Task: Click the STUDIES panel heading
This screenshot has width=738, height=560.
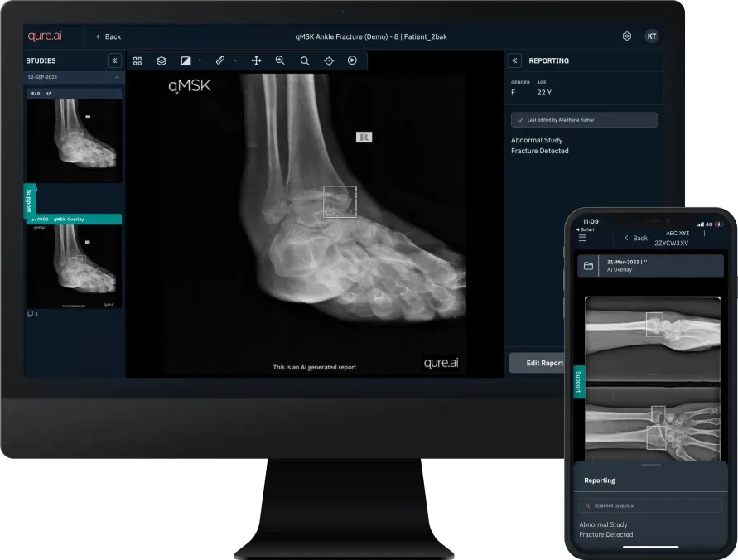Action: (41, 60)
